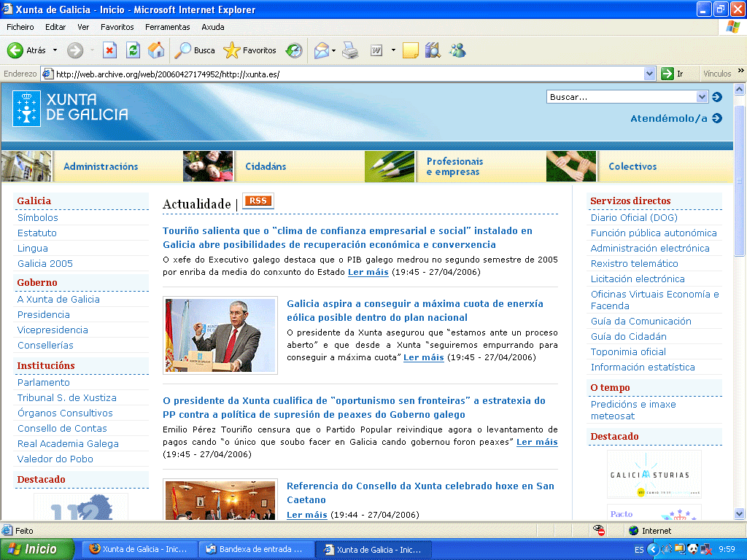
Task: Click the Atendémolo/a link
Action: (676, 118)
